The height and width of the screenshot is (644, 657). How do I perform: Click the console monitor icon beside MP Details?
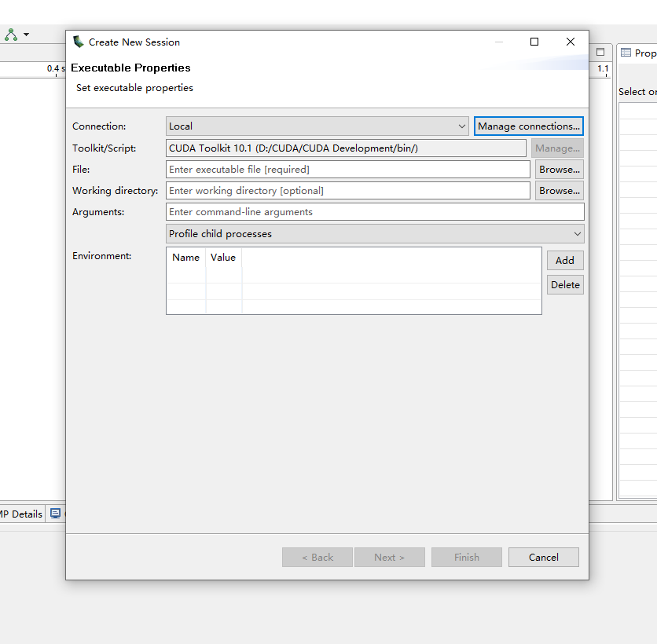click(x=56, y=514)
